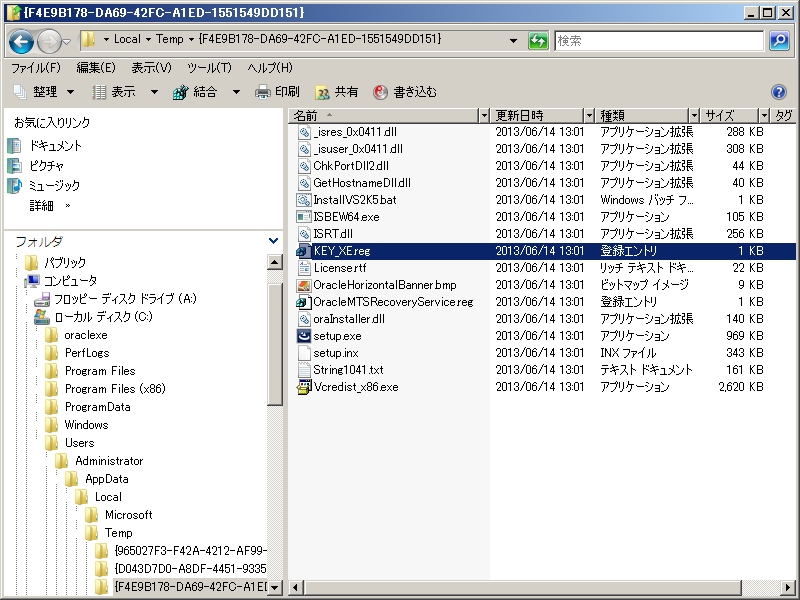The width and height of the screenshot is (800, 600).
Task: Select the OracleHorizontalBanner.bmp image file
Action: tap(384, 285)
